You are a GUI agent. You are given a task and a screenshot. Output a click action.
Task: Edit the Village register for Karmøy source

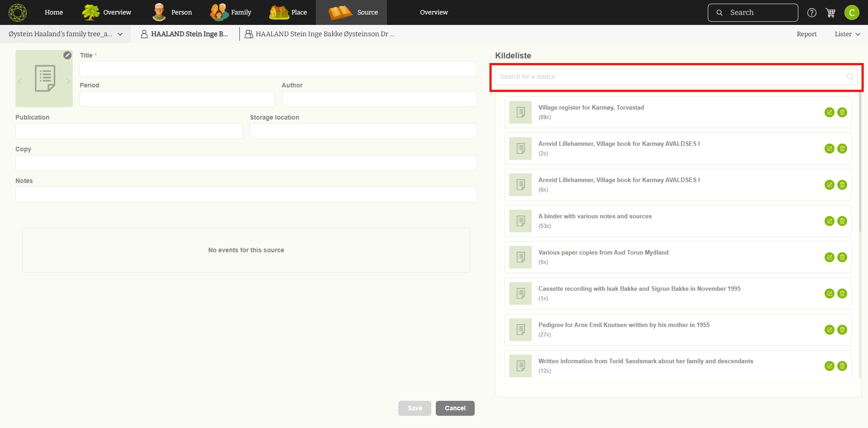[829, 112]
